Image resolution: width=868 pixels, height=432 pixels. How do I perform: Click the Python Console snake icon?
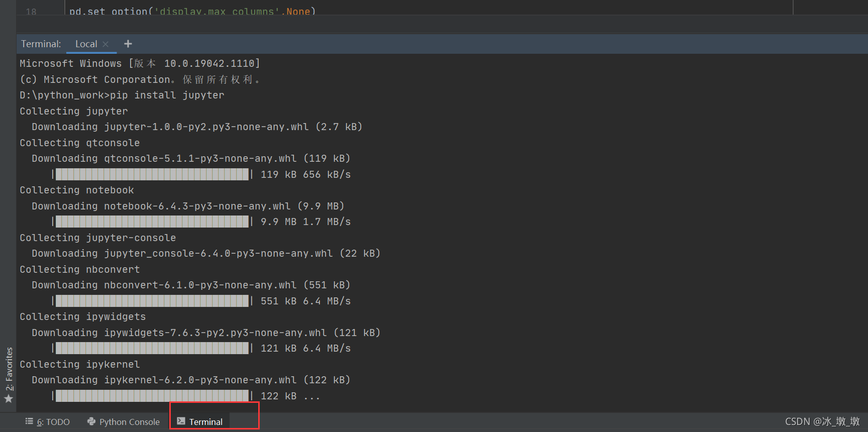pos(91,421)
